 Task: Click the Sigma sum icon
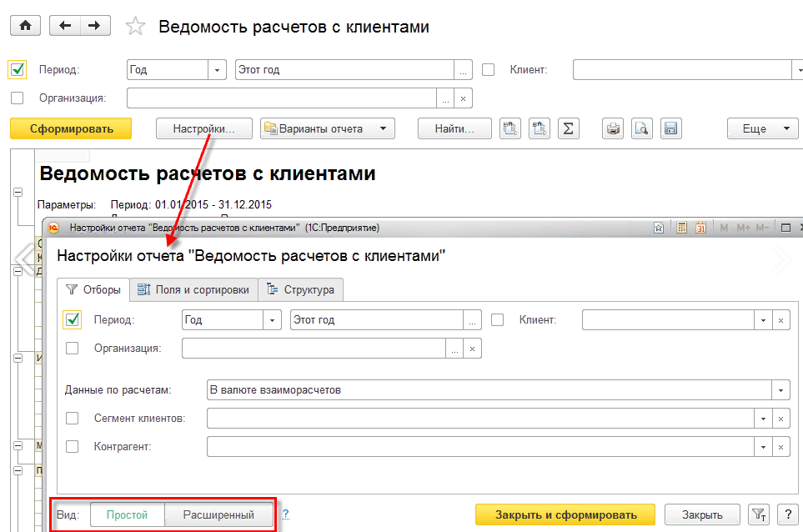pyautogui.click(x=568, y=128)
